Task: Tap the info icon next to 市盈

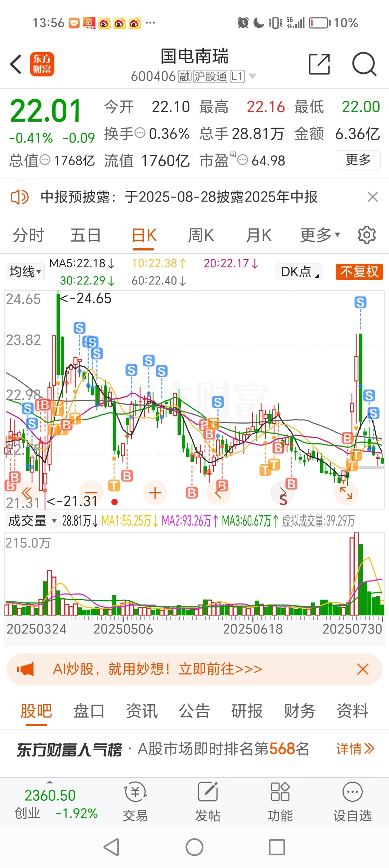Action: (243, 160)
